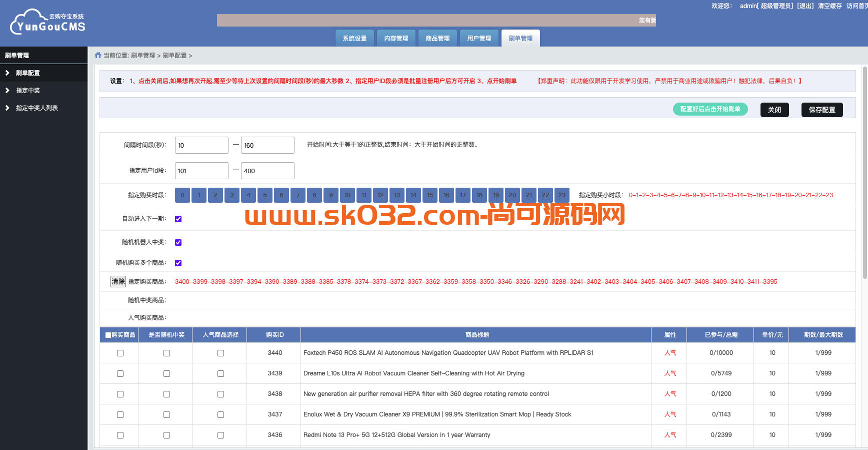This screenshot has height=450, width=868.
Task: Check 购买商品 box for product 3440
Action: pyautogui.click(x=120, y=353)
